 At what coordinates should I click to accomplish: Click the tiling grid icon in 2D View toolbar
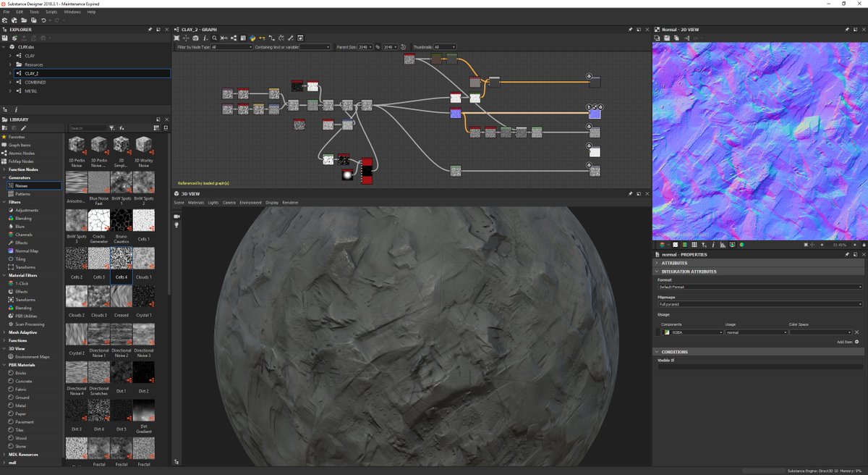pos(694,245)
